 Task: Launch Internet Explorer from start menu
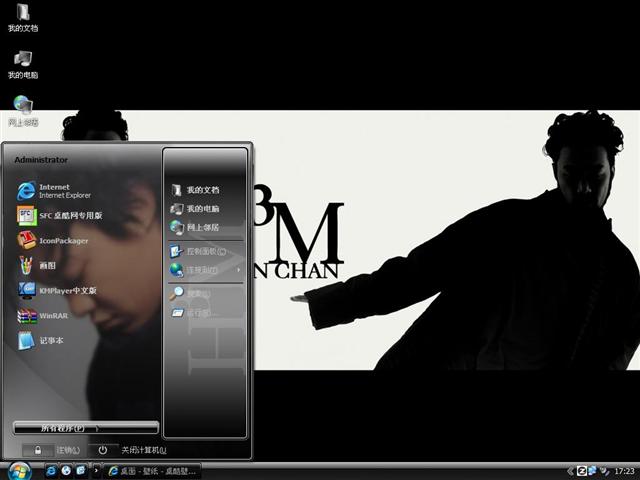tap(54, 191)
